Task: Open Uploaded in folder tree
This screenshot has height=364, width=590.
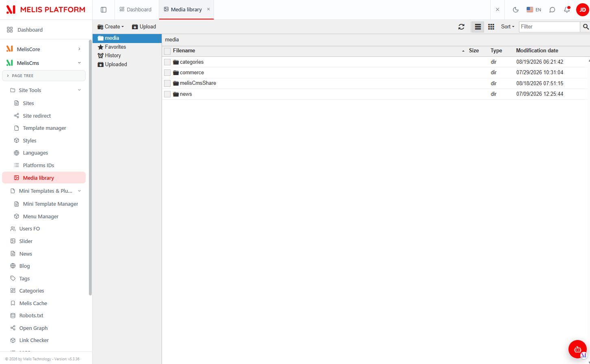Action: point(112,65)
